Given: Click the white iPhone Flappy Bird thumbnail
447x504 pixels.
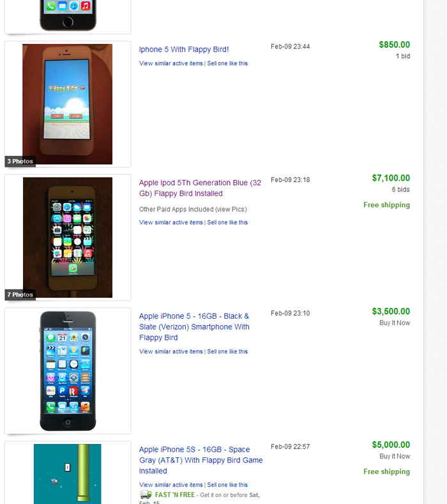Looking at the screenshot, I should click(68, 104).
